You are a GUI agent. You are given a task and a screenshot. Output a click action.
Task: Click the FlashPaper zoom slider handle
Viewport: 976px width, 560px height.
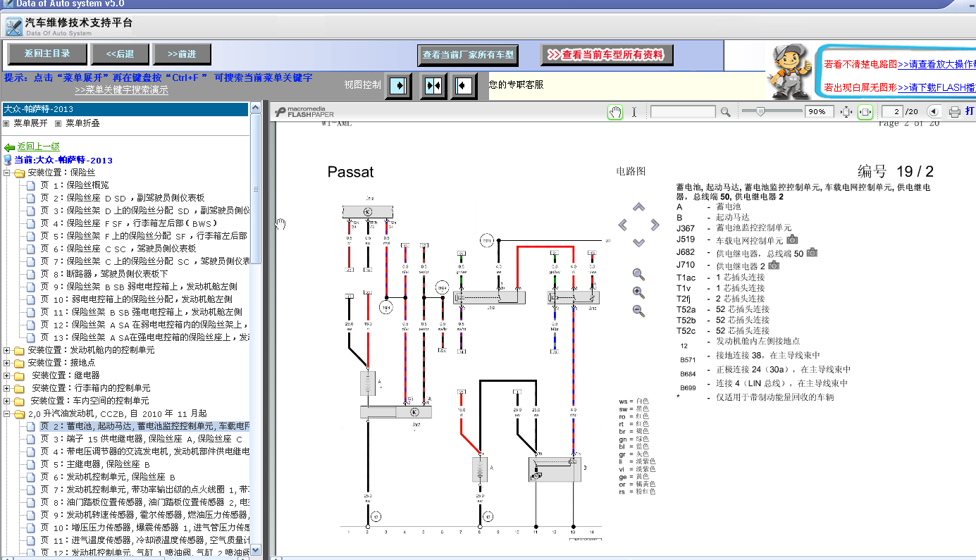(x=760, y=111)
